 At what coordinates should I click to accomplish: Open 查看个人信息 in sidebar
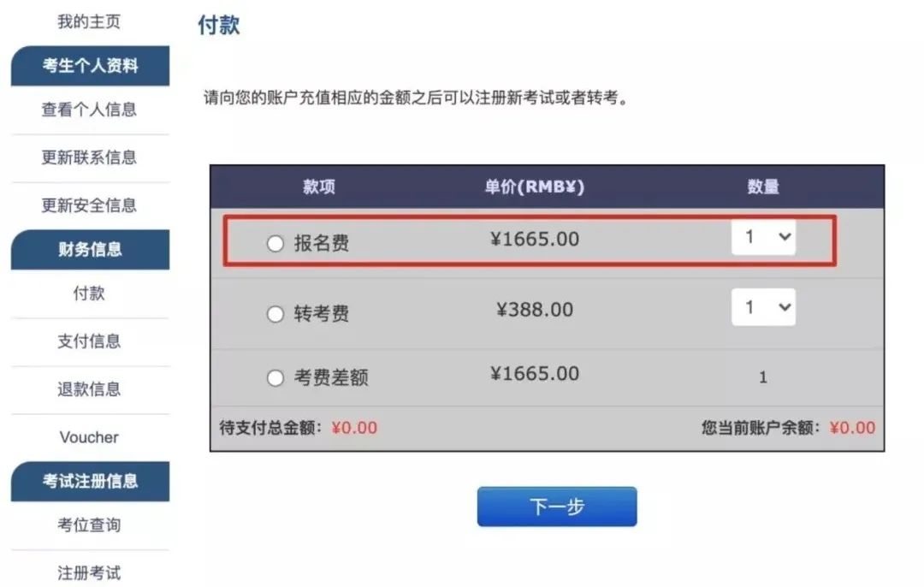pos(89,110)
